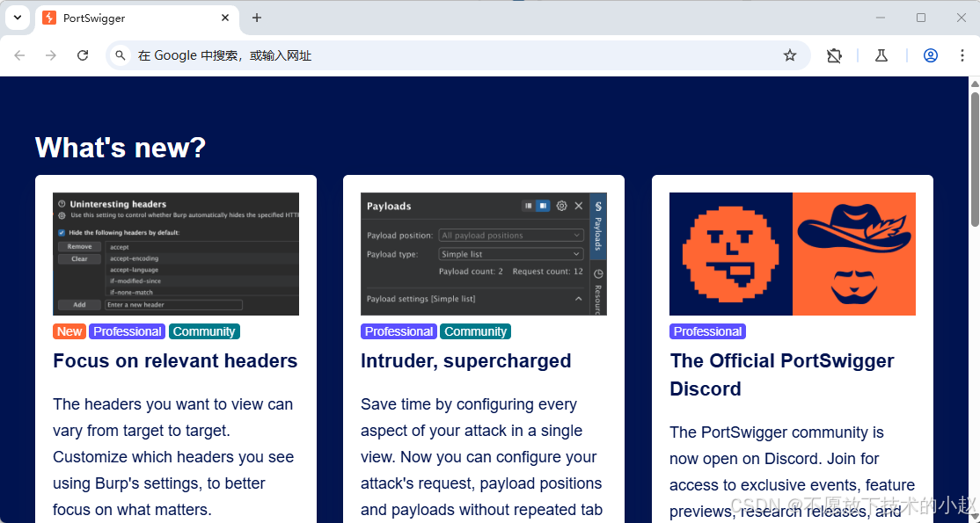
Task: Click Professional tag on Intruder card
Action: (399, 331)
